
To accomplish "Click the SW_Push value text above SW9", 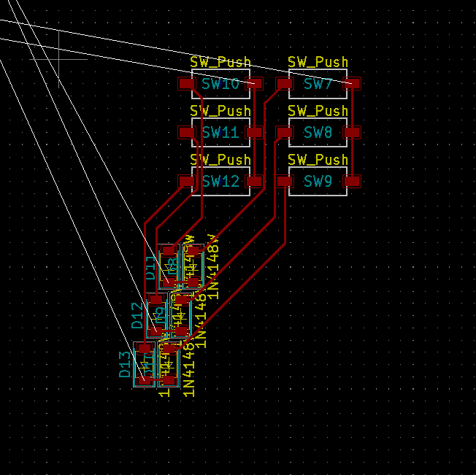I will 318,160.
